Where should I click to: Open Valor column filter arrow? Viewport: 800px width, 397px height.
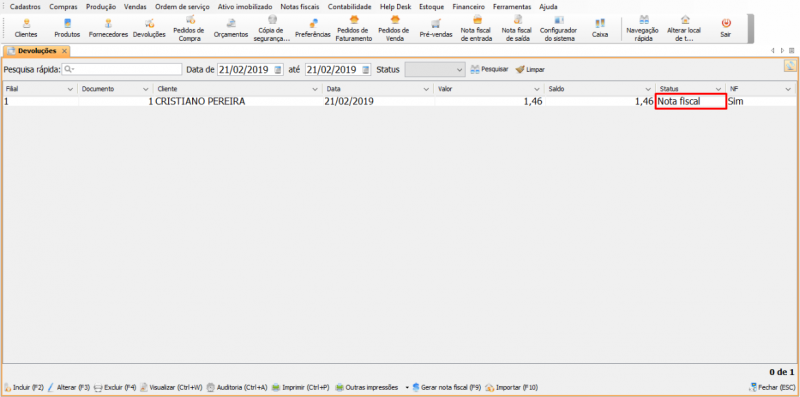[537, 89]
